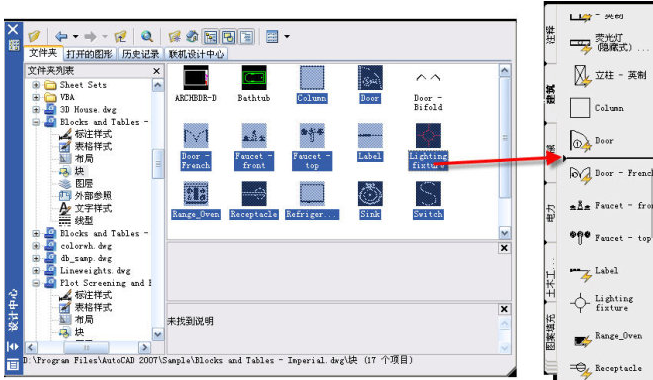This screenshot has width=653, height=380.
Task: Collapse the first Blocks and Tables node
Action: (36, 122)
